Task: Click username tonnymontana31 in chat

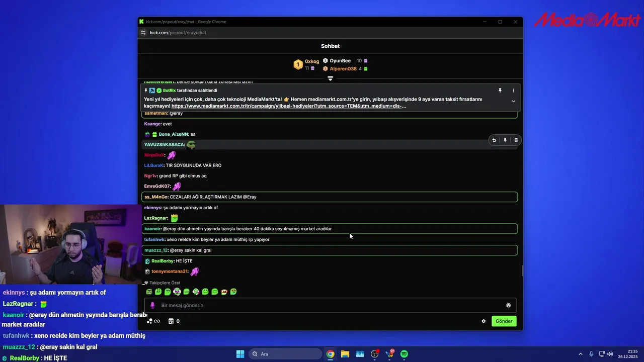Action: (170, 271)
